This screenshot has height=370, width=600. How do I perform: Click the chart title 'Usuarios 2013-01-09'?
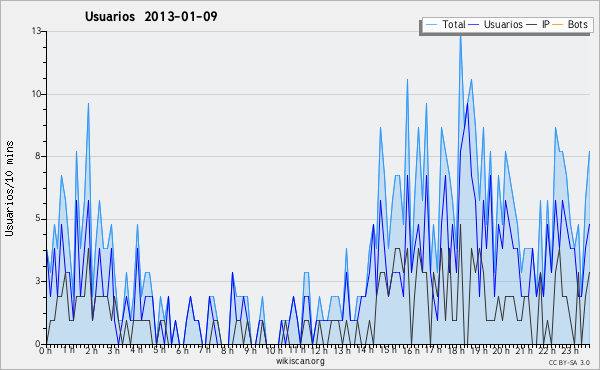tap(151, 16)
